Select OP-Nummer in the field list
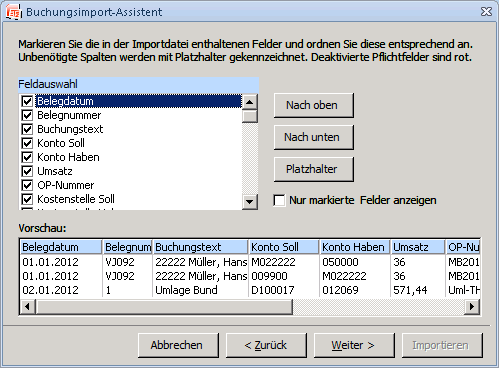499x368 pixels. tap(65, 185)
